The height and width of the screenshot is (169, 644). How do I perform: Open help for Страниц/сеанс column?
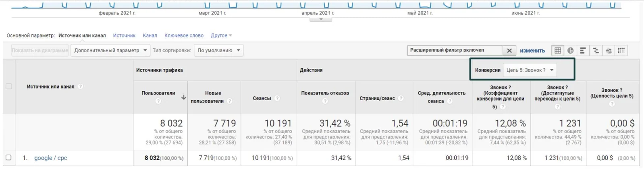point(401,98)
